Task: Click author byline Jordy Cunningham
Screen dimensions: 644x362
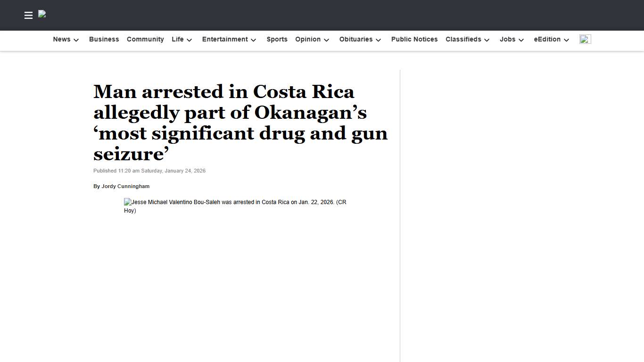Action: 122,186
